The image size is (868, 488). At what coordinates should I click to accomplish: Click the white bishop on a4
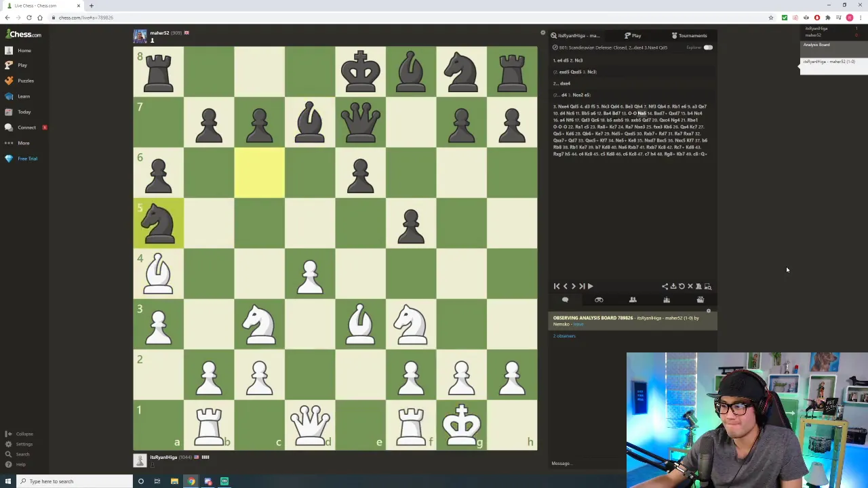click(x=159, y=274)
